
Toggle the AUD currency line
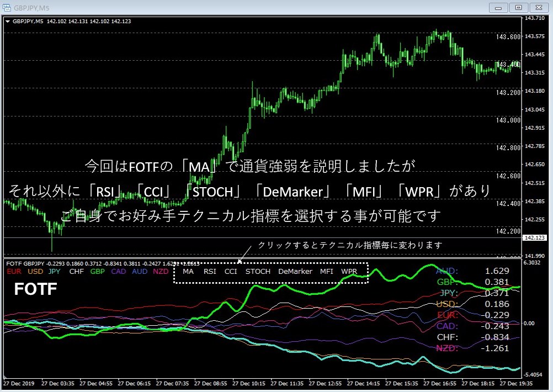pos(140,271)
